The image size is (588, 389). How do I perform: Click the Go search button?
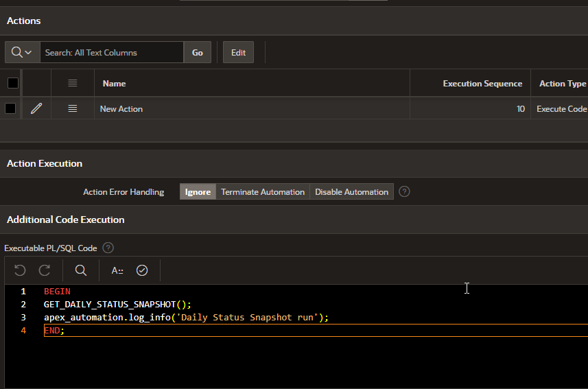[198, 52]
